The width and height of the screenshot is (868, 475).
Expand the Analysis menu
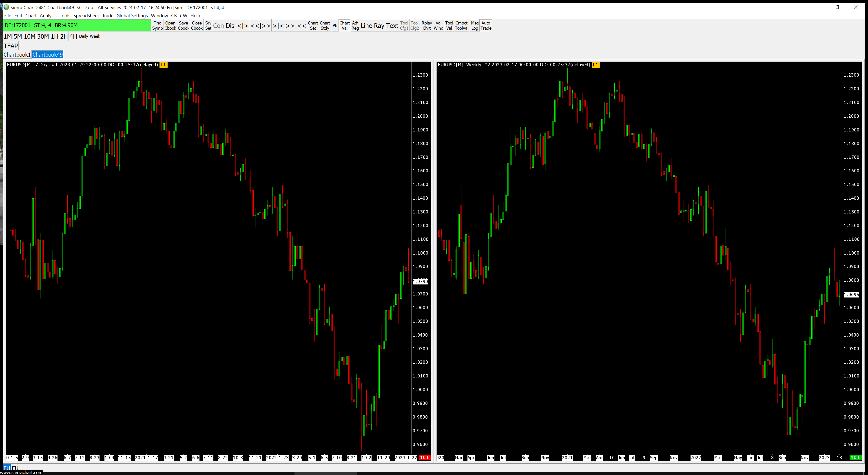point(48,16)
